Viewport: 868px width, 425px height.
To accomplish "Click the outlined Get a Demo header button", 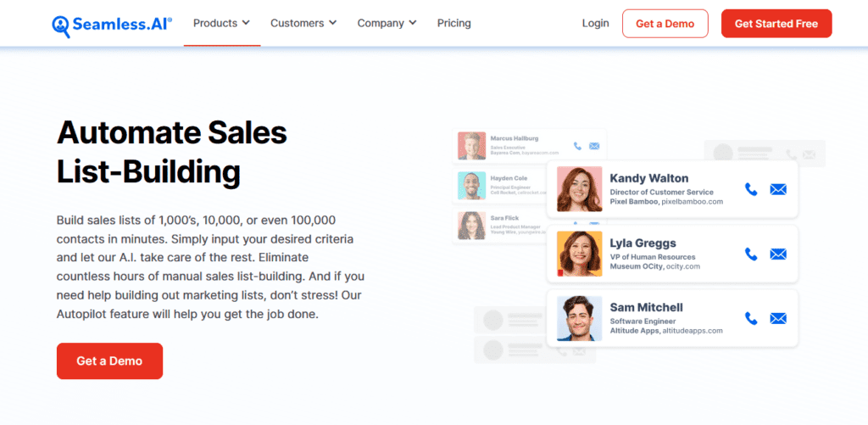I will click(665, 24).
